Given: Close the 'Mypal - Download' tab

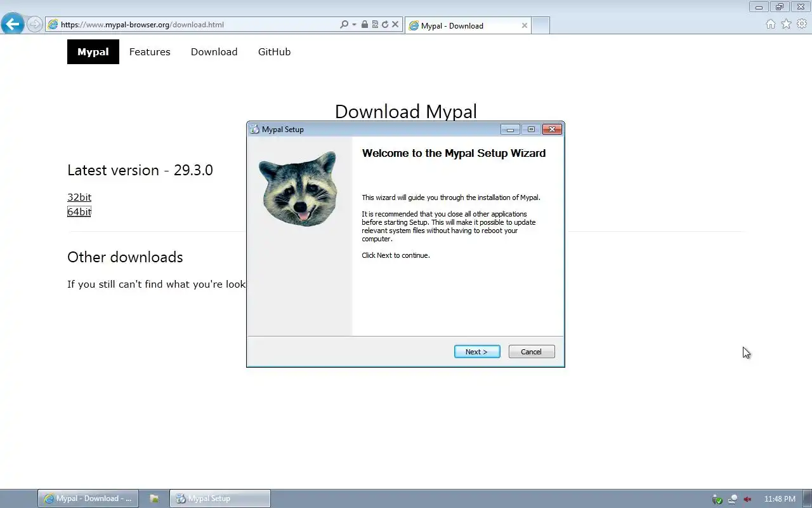Looking at the screenshot, I should click(x=525, y=25).
